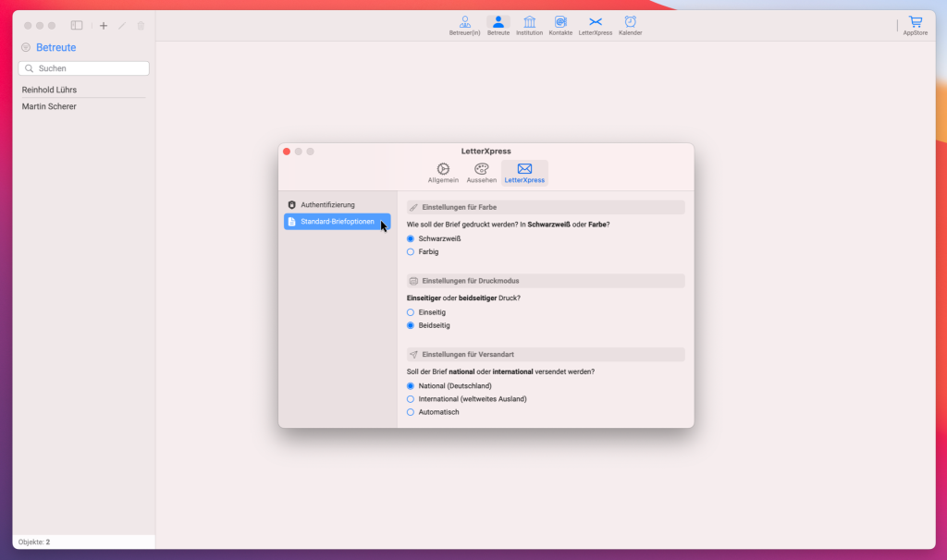Open the Kalender toolbar item
The height and width of the screenshot is (560, 947).
[x=630, y=26]
